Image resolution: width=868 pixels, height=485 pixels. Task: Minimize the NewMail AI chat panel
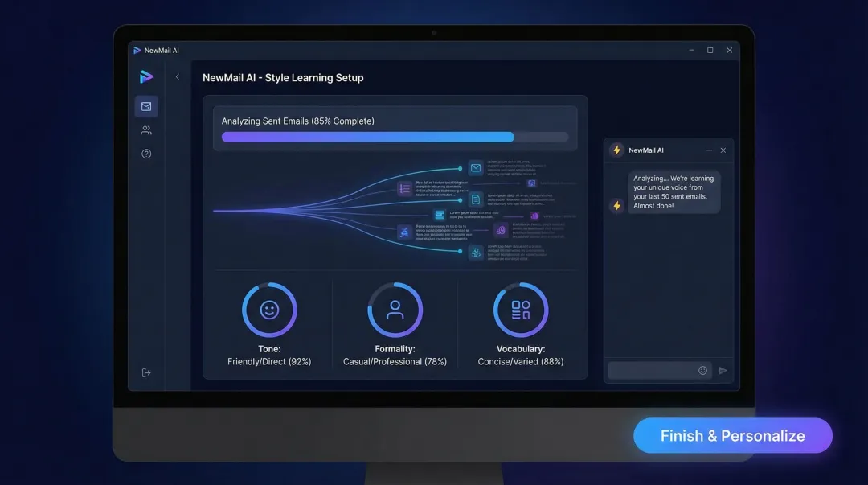pyautogui.click(x=710, y=150)
